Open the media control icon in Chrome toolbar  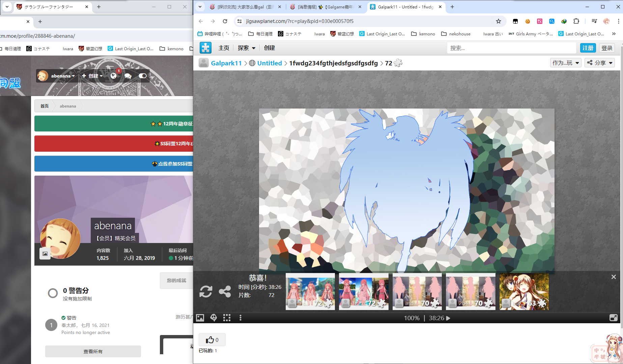[594, 21]
